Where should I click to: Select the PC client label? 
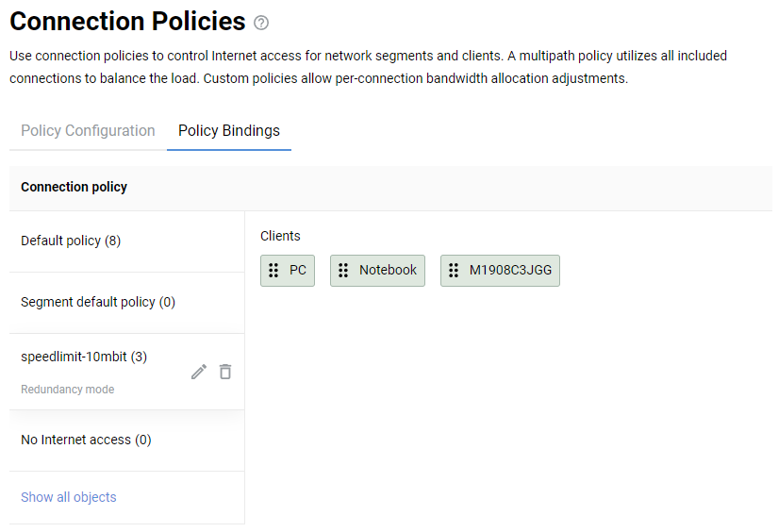(298, 270)
